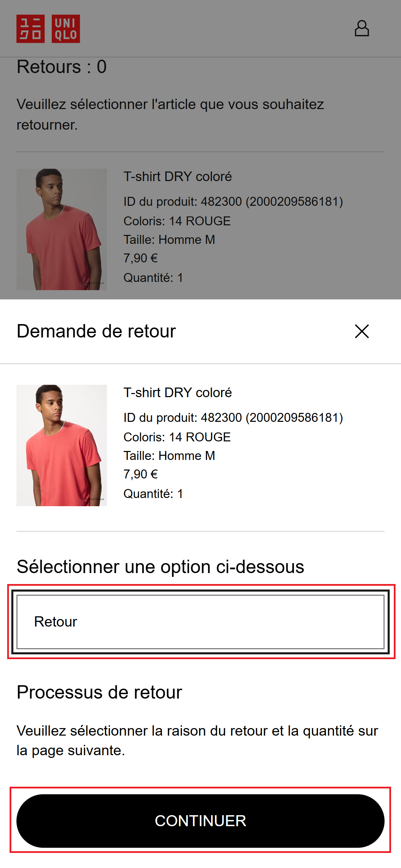Click the Quantité: 1 label
The width and height of the screenshot is (401, 868).
[x=153, y=494]
